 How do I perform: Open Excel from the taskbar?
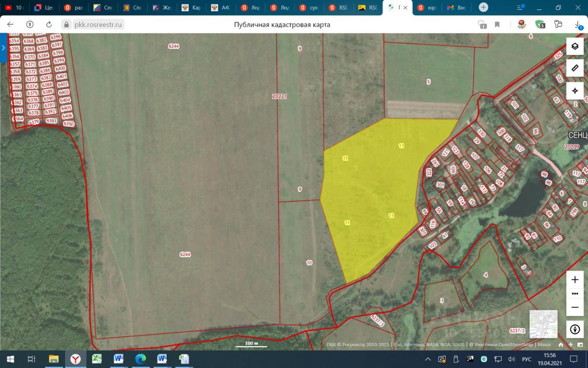pos(97,359)
